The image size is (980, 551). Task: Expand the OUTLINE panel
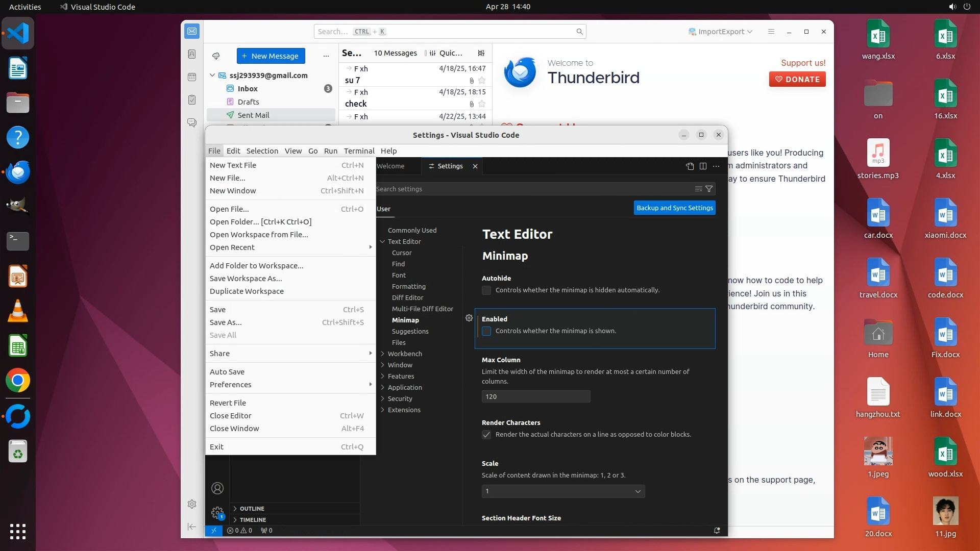click(252, 509)
